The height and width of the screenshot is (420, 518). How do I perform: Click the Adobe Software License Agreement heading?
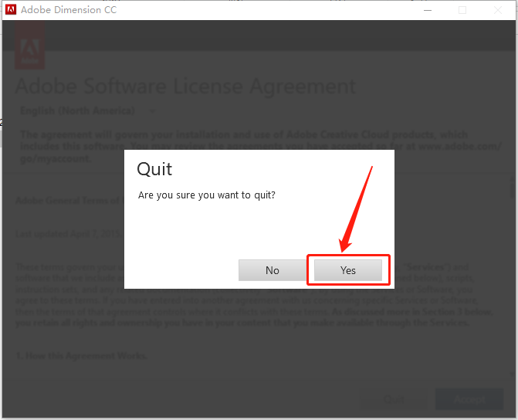pos(185,86)
